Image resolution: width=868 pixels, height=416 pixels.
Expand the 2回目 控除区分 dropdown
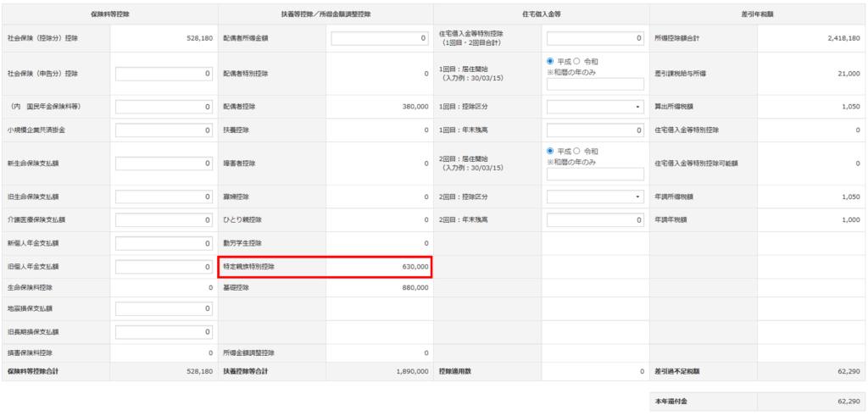click(595, 197)
